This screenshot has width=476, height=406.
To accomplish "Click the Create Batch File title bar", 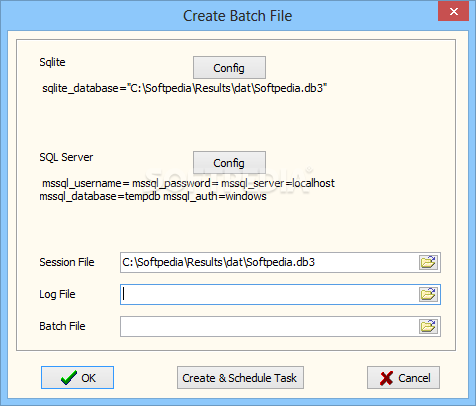I will [x=238, y=16].
